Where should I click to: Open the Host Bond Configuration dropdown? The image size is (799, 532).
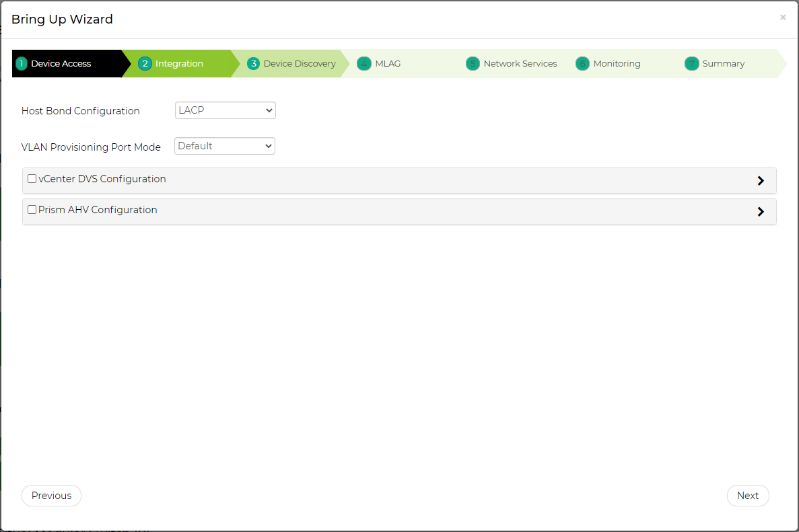(225, 110)
